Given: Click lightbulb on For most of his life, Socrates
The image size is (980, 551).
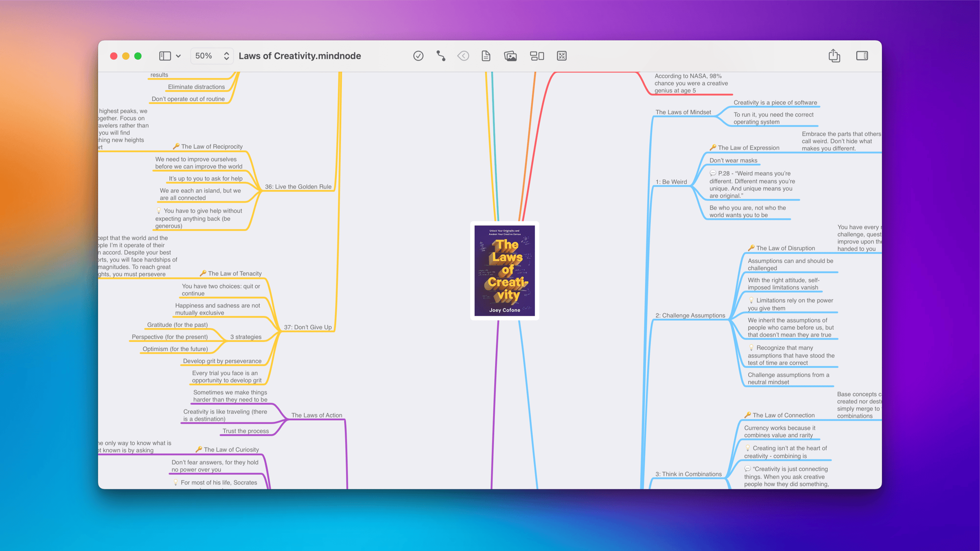Looking at the screenshot, I should [x=176, y=482].
